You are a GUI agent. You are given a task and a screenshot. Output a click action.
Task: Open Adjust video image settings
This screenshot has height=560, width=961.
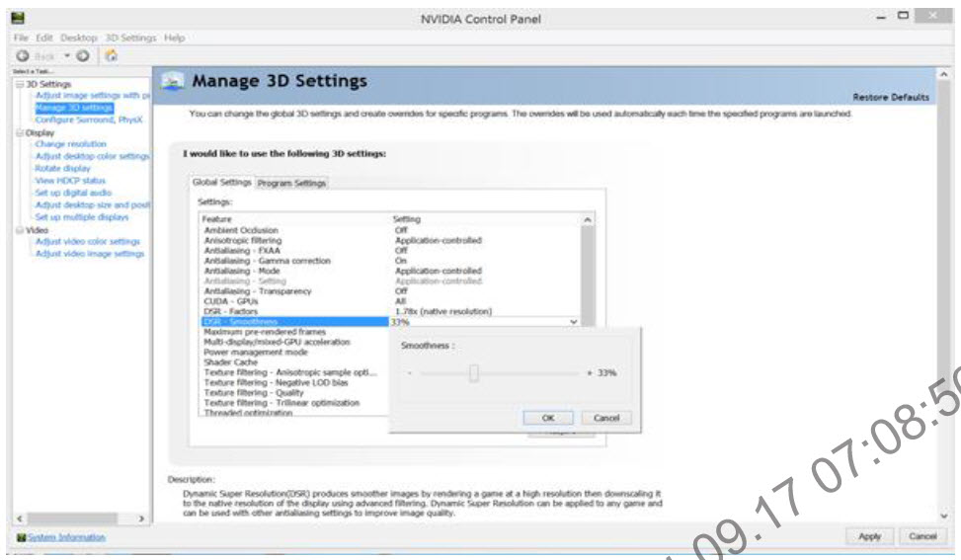point(90,254)
